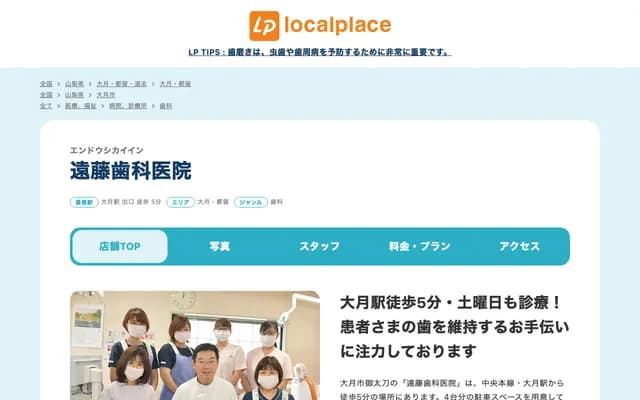Select the 歯科 breadcrumb link
The width and height of the screenshot is (640, 400).
pos(166,105)
